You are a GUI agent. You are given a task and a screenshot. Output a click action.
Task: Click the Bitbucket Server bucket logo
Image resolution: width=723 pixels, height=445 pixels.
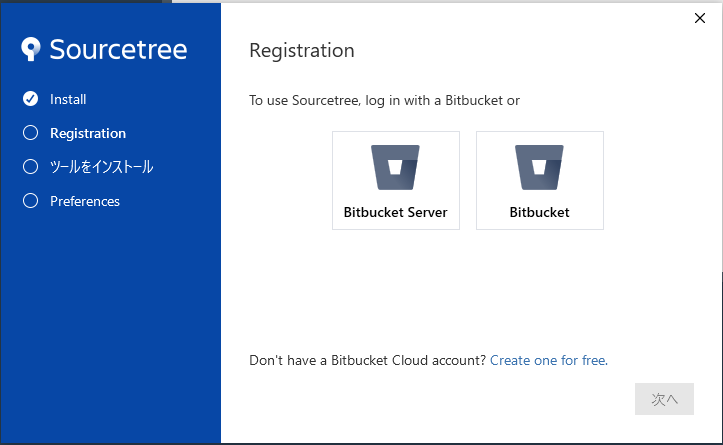tap(395, 167)
